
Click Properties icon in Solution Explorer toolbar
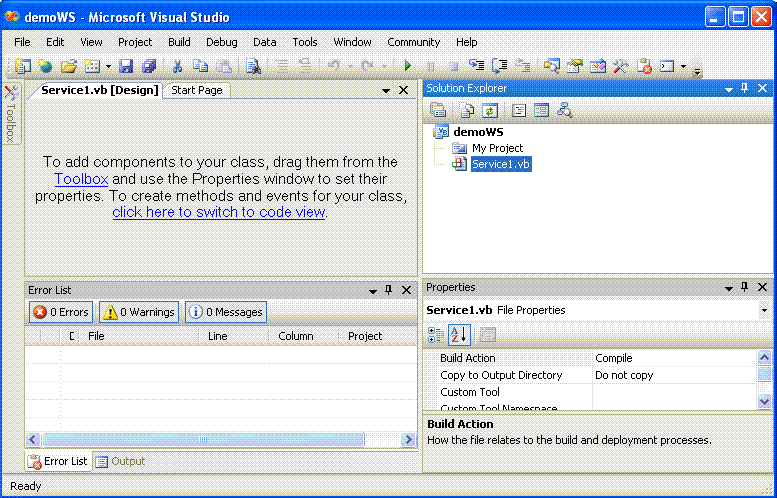438,110
